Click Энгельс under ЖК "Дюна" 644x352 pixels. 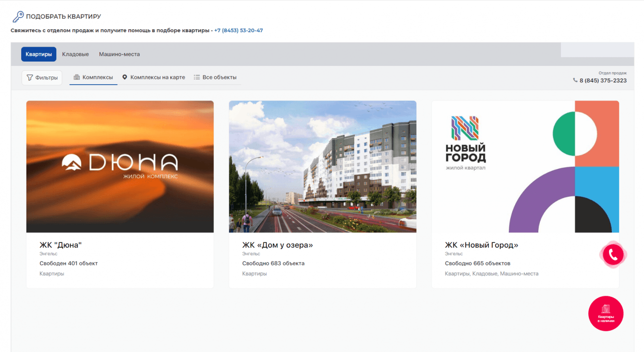[48, 254]
